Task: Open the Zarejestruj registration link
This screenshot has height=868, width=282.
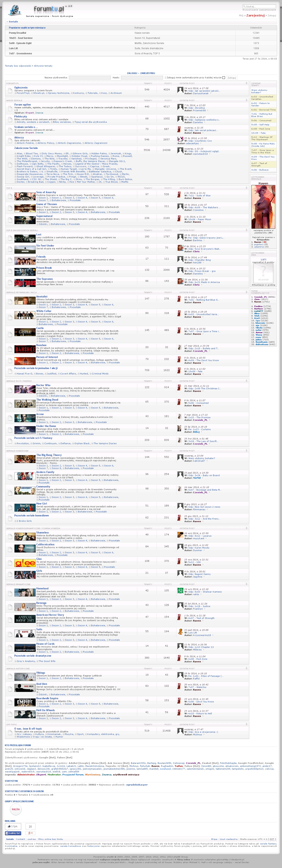Action: click(x=255, y=15)
